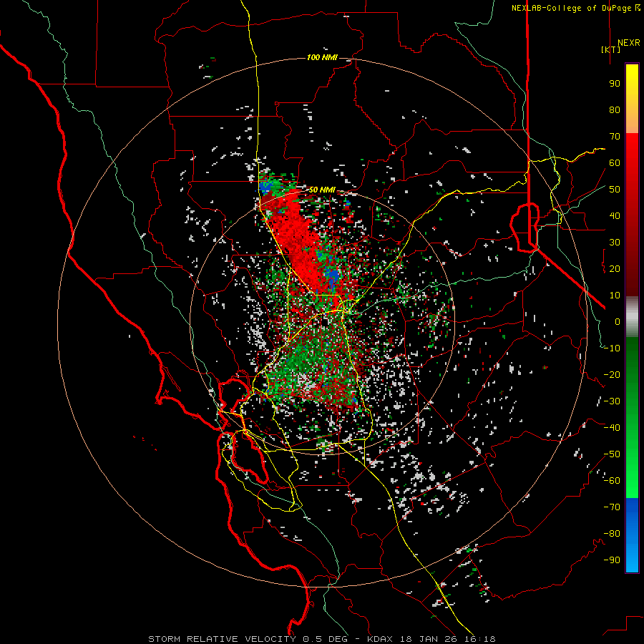Click the -70 value on velocity scale
The width and height of the screenshot is (644, 644).
click(612, 507)
